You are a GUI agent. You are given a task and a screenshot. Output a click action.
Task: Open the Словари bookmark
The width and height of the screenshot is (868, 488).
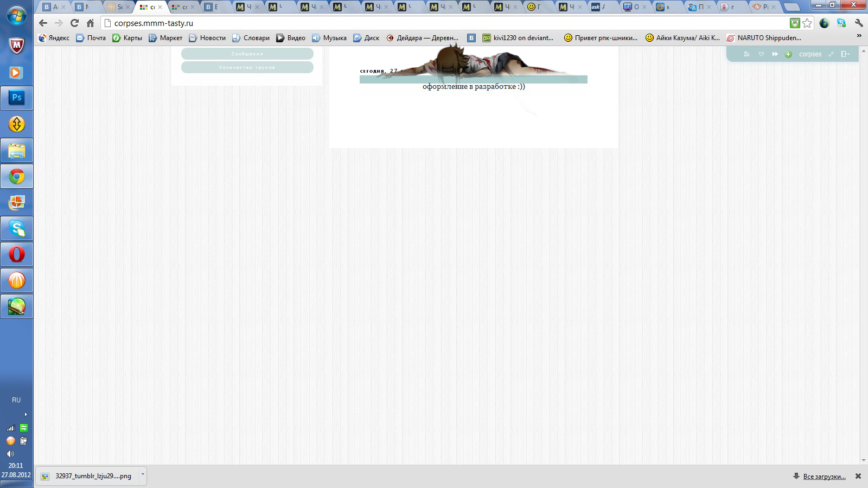251,38
